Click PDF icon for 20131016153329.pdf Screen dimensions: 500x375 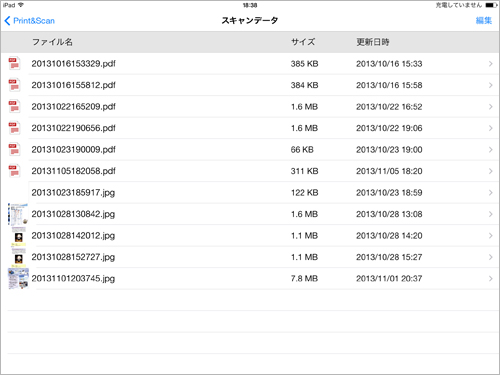pos(14,63)
